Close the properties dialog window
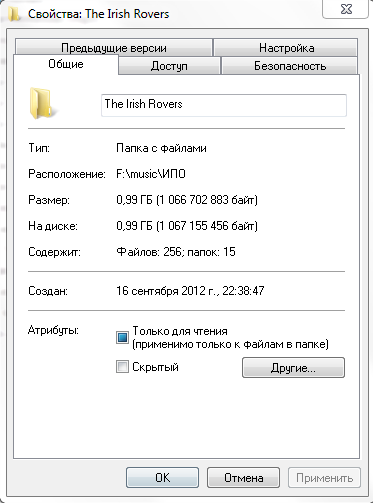Viewport: 373px width, 503px height. [346, 9]
